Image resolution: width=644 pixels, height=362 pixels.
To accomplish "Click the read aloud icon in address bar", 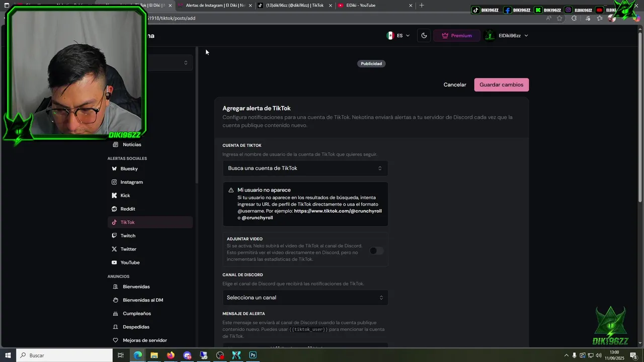I will pos(548,18).
